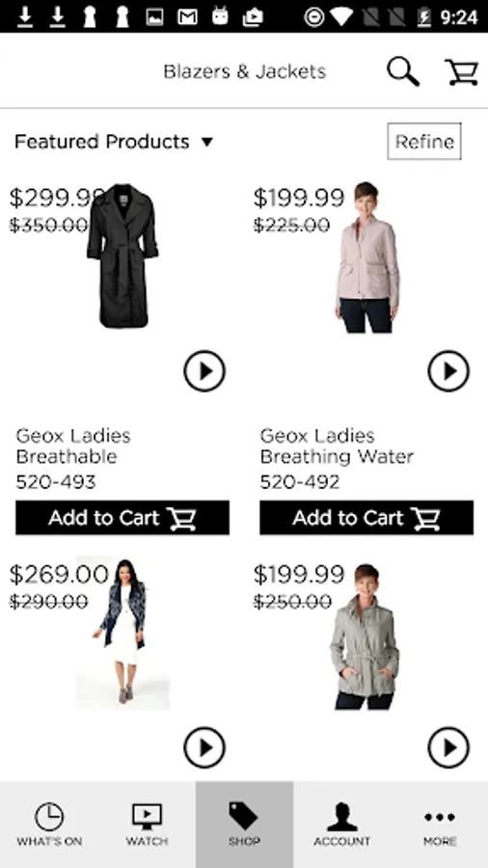Open the blue patterned jacket photo
This screenshot has width=488, height=868.
(122, 632)
